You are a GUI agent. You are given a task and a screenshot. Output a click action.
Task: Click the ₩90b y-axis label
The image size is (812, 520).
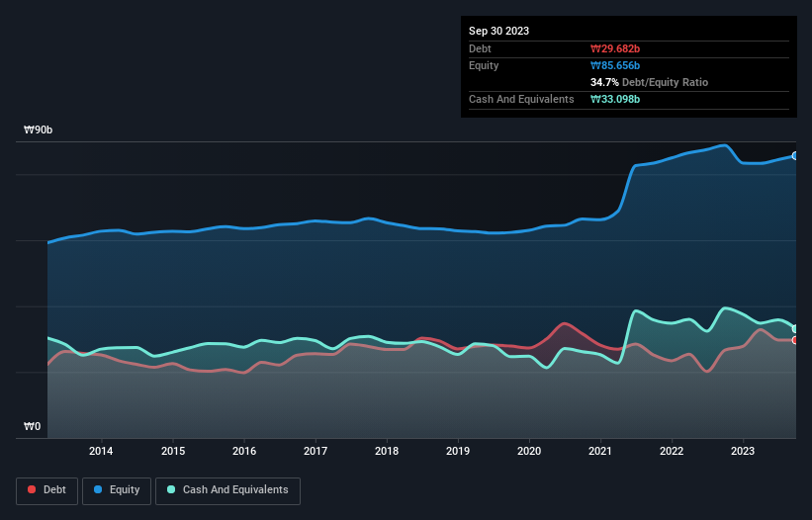tap(38, 130)
